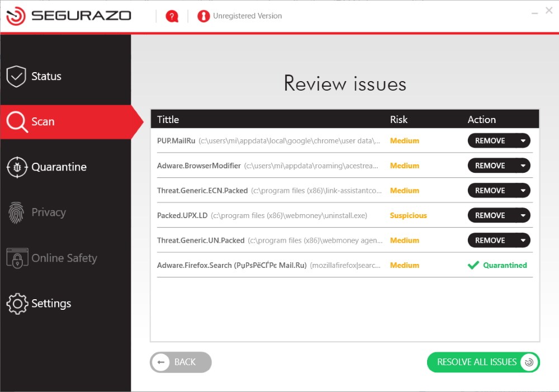Click the webmoney uninstall.exe file path
The image size is (559, 392).
coord(289,215)
